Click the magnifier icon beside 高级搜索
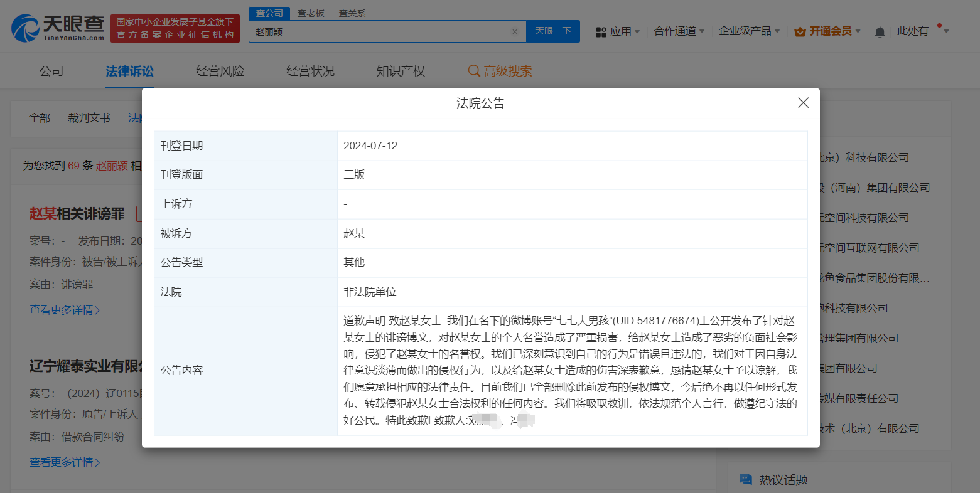Screen dimensions: 980x493 point(473,71)
